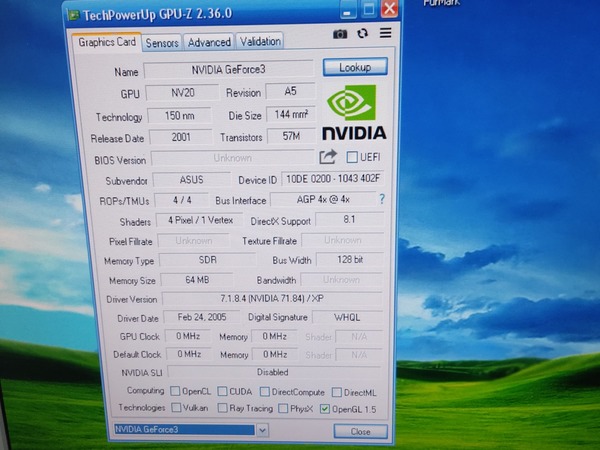Image resolution: width=600 pixels, height=450 pixels.
Task: Click the Driver Date field Feb 24, 2005
Action: (202, 317)
